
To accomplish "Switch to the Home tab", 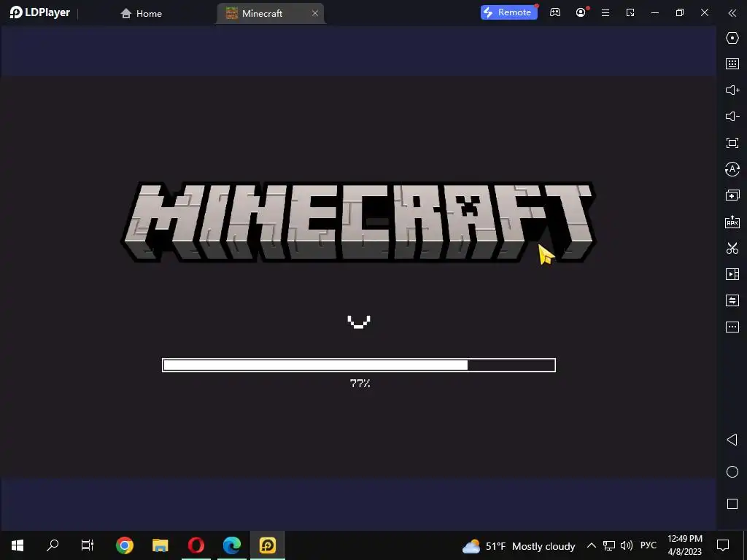I will pos(141,13).
